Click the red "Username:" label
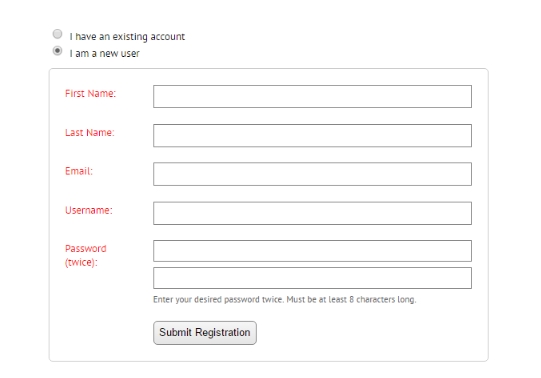Screen dimensions: 541x378 click(x=89, y=210)
